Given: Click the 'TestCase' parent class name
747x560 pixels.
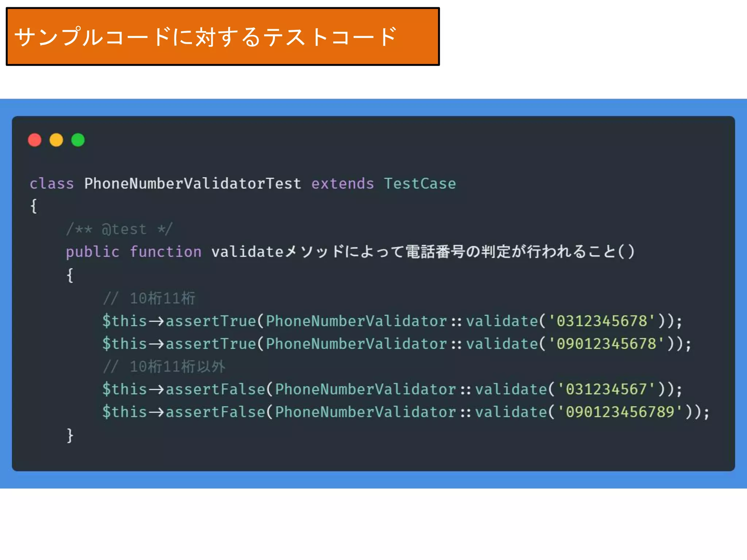Looking at the screenshot, I should click(x=420, y=183).
